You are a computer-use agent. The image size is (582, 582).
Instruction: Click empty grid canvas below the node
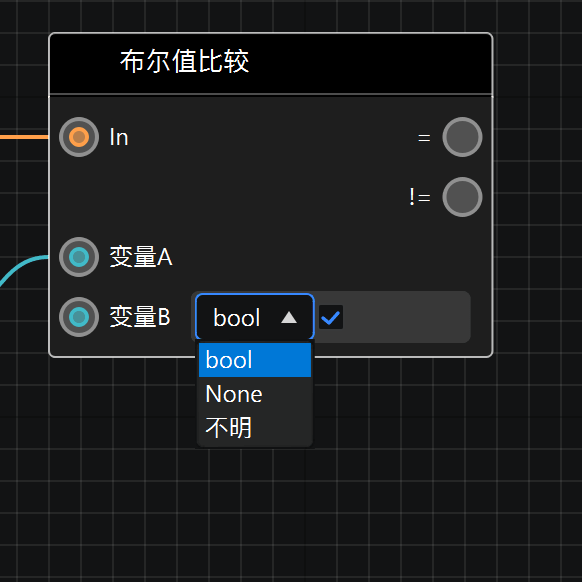click(x=408, y=483)
